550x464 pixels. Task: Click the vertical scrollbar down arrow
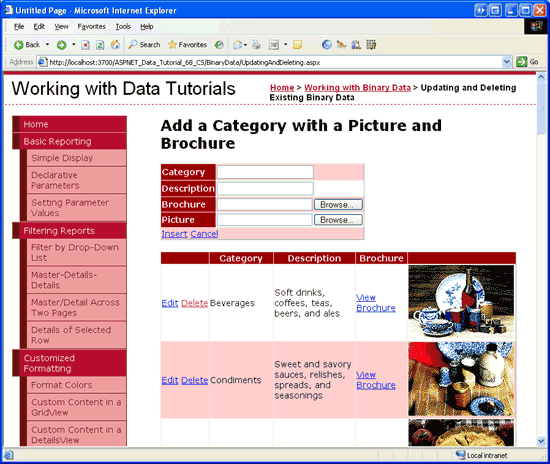click(541, 441)
